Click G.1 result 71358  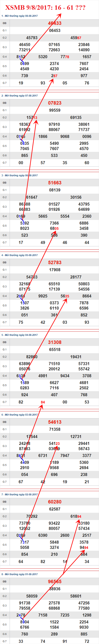(x=55, y=429)
